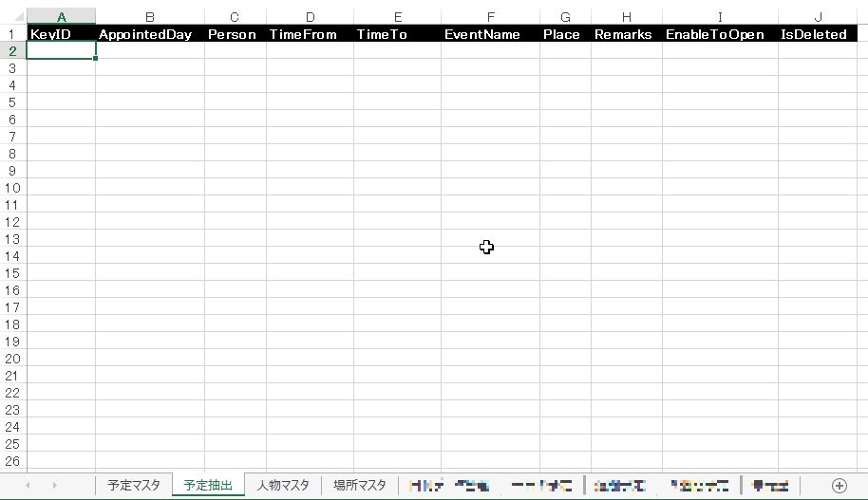Click the TimeTo header cell
The image size is (868, 500).
[398, 34]
